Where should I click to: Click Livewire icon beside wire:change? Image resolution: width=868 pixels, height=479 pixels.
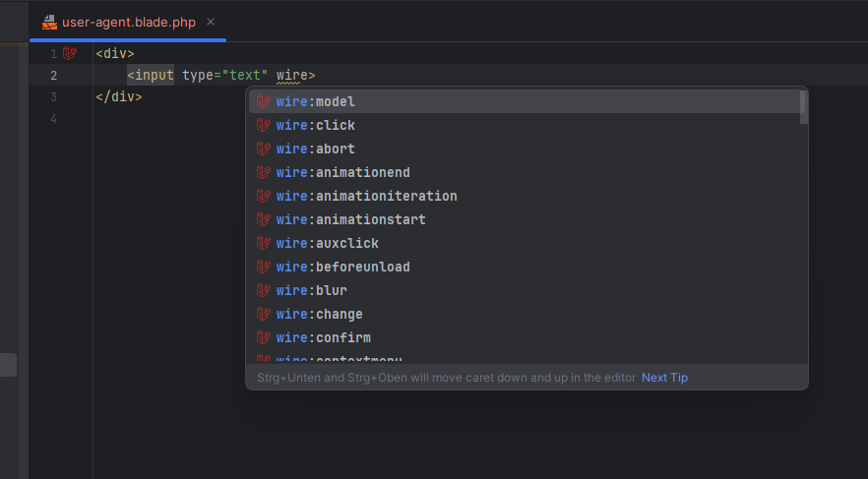pyautogui.click(x=264, y=314)
